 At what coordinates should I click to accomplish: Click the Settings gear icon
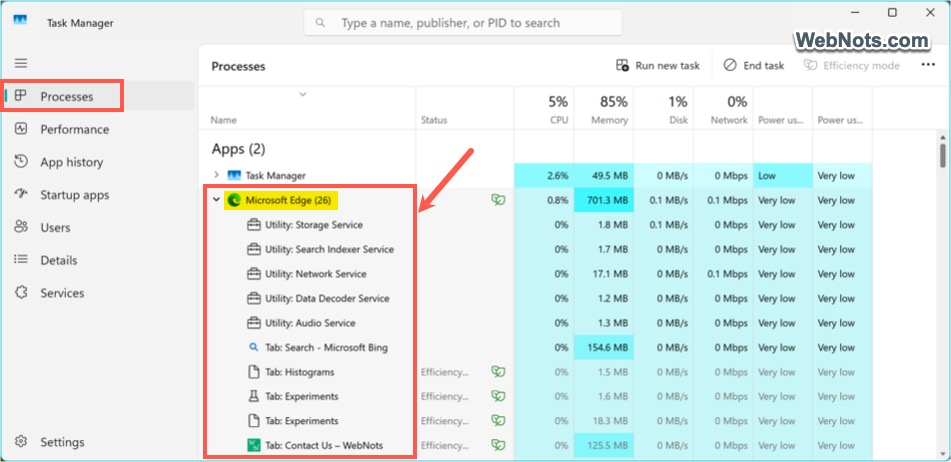[x=21, y=441]
